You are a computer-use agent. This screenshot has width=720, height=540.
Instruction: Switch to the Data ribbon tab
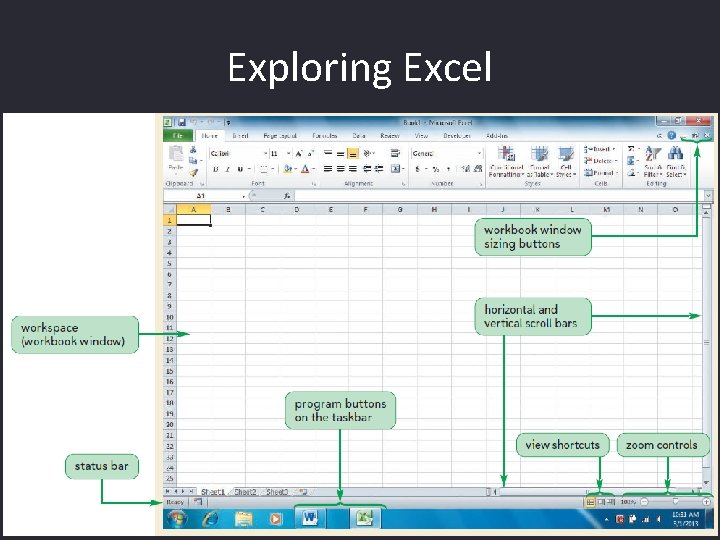[359, 135]
